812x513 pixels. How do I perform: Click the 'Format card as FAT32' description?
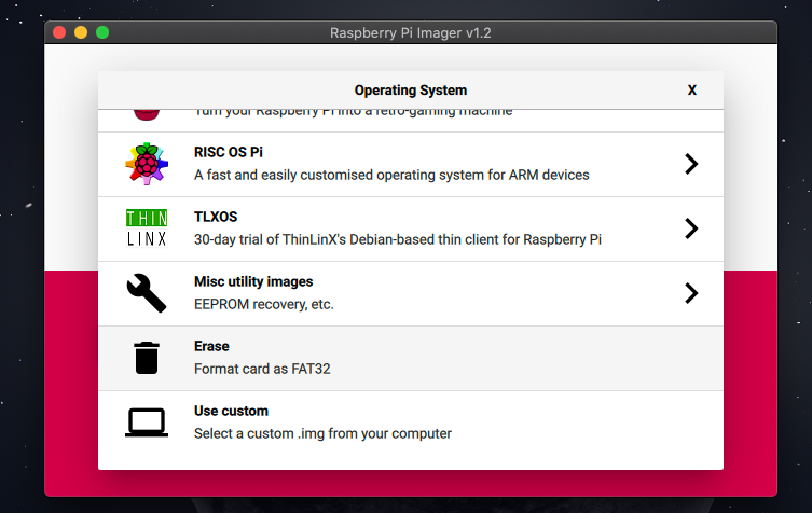click(x=262, y=369)
